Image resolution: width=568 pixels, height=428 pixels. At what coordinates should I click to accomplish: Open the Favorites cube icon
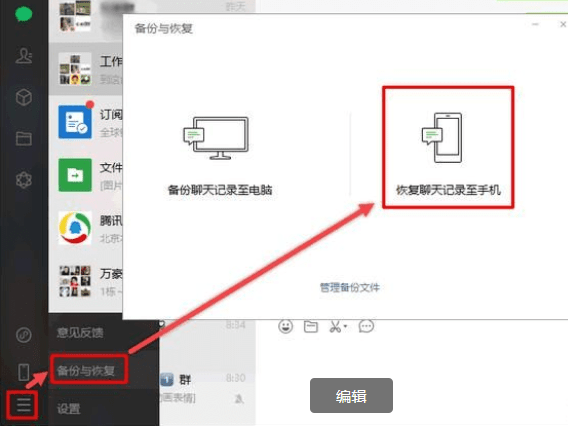[x=24, y=97]
